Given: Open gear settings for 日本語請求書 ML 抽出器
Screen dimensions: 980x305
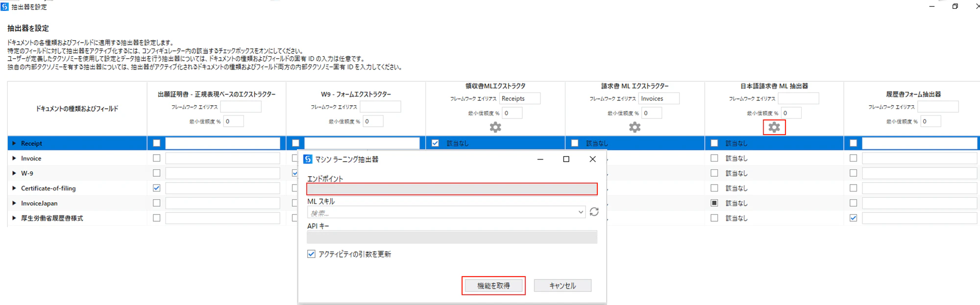Looking at the screenshot, I should point(774,127).
